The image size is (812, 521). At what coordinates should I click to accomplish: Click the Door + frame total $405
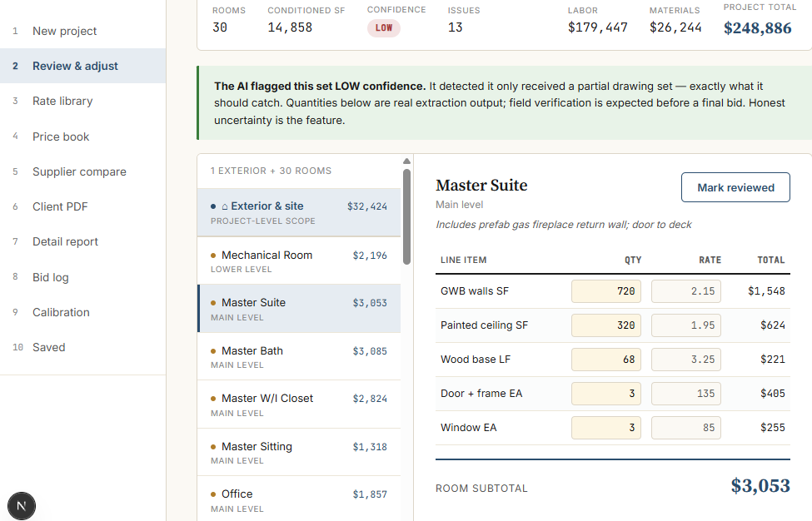click(773, 394)
